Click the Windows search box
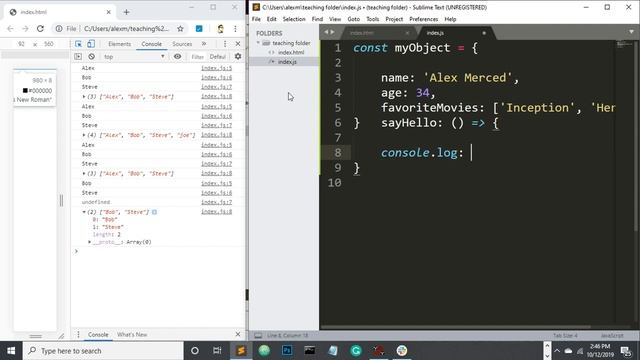 (x=103, y=351)
